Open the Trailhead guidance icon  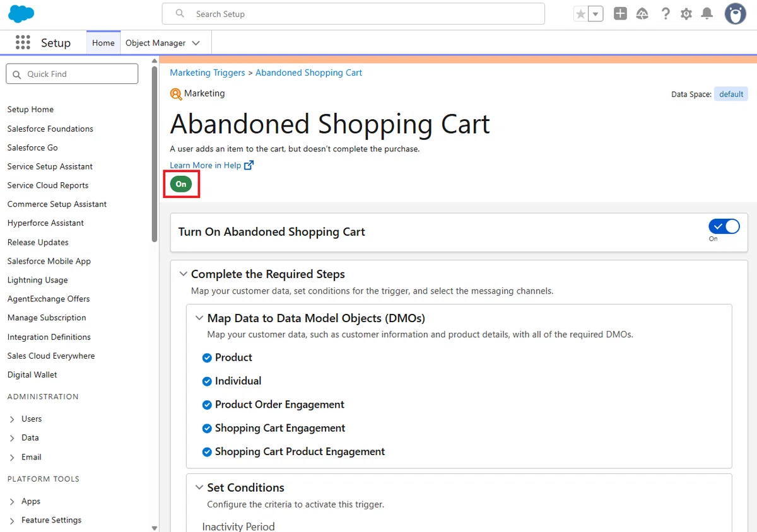pos(642,14)
